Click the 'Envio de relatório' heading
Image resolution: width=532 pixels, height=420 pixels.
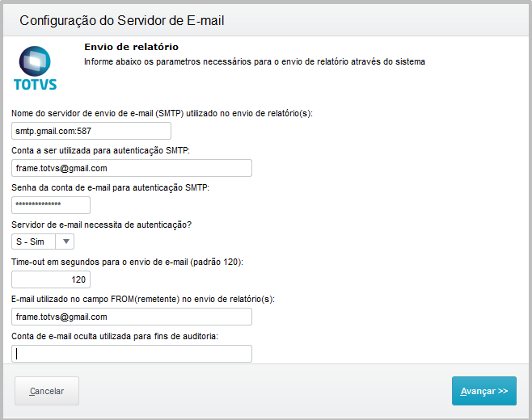tap(131, 47)
